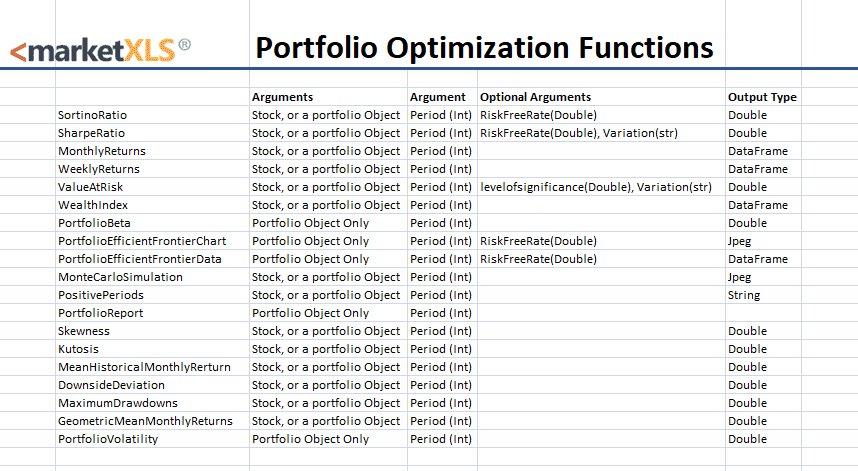The height and width of the screenshot is (471, 858).
Task: Select the Portfolio Optimization Functions title
Action: tap(484, 47)
